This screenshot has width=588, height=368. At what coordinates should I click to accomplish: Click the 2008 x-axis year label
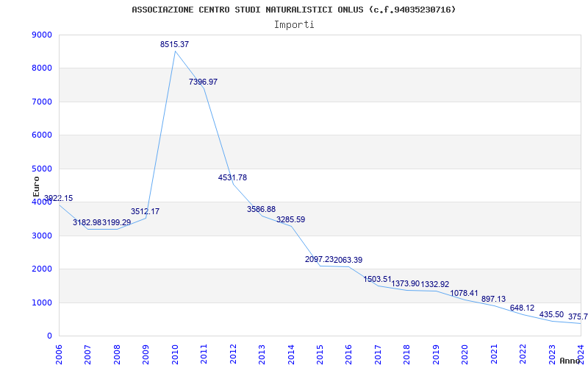[x=117, y=353]
